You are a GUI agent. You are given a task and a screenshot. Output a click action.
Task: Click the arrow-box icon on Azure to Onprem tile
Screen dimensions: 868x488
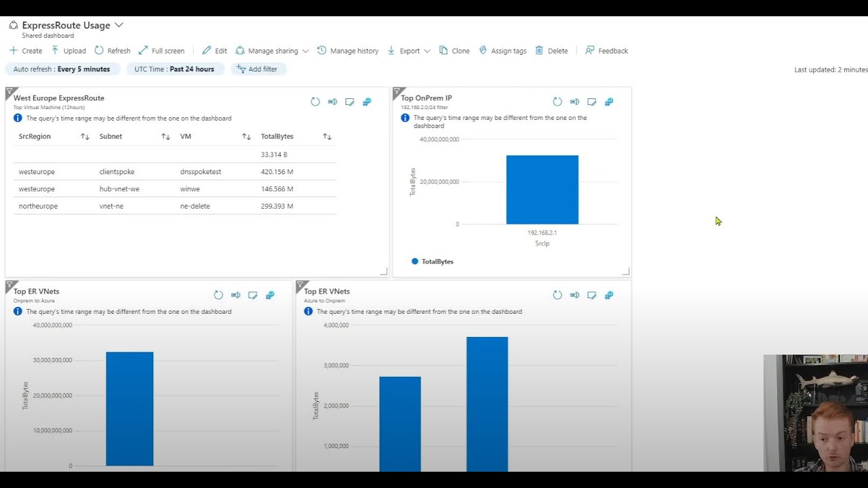coord(574,295)
